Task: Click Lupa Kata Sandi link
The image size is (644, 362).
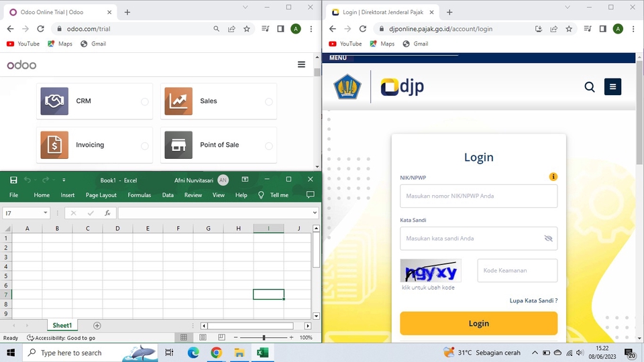Action: [x=533, y=300]
